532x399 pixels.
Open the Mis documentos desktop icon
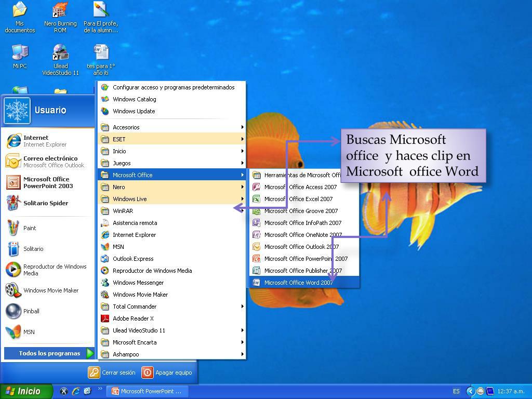[20, 17]
